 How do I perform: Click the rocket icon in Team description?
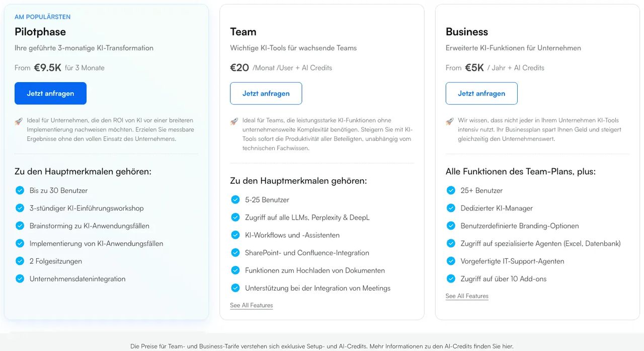point(234,121)
